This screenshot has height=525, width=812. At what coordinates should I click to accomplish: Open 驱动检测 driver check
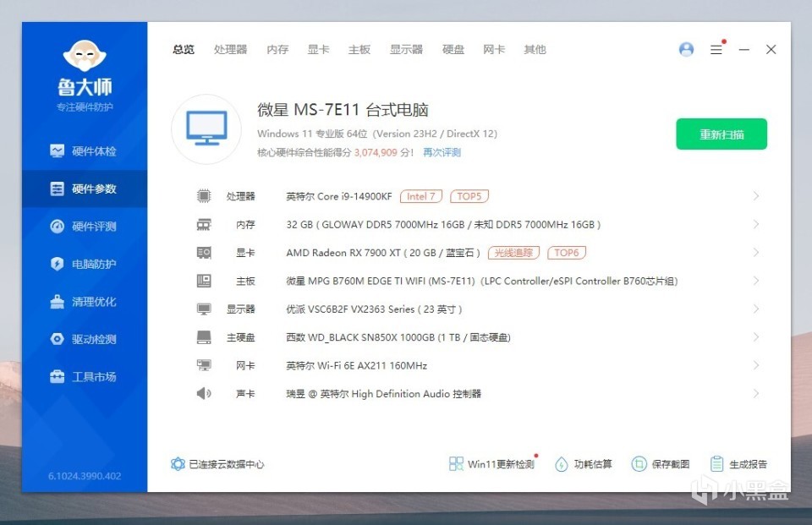point(84,339)
